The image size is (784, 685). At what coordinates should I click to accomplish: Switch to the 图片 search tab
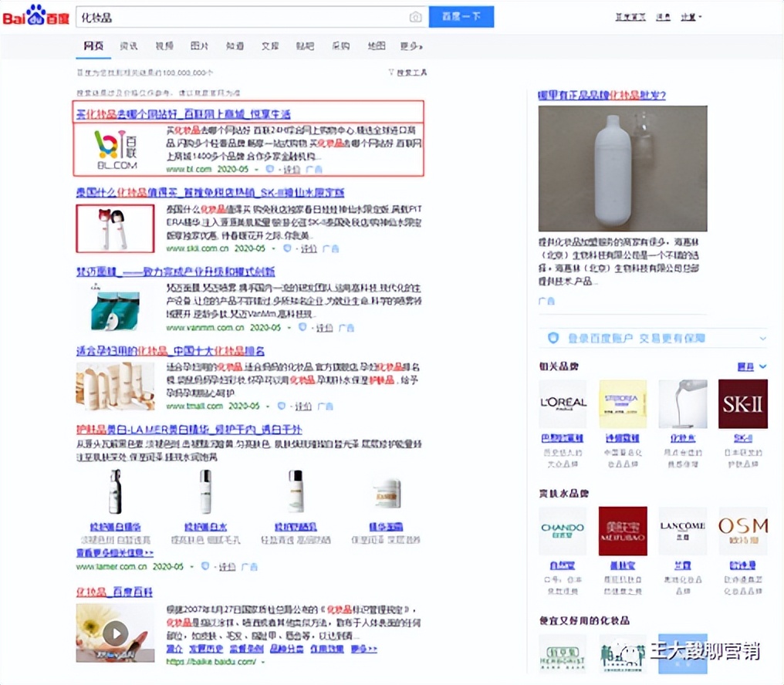199,46
